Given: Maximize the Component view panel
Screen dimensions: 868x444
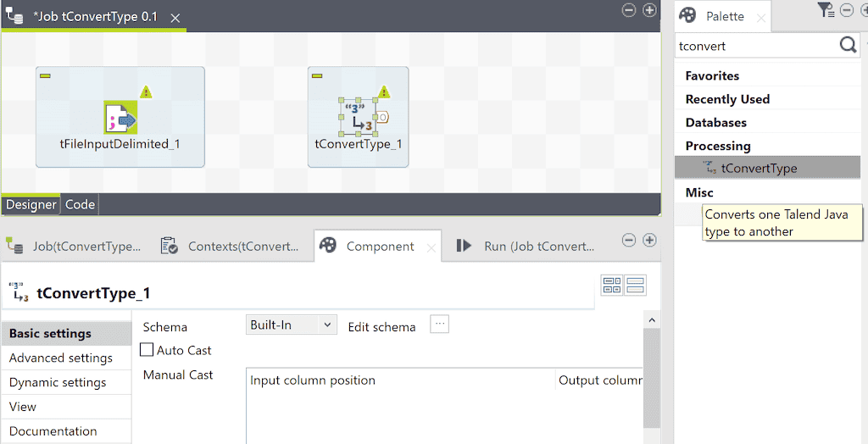Looking at the screenshot, I should pyautogui.click(x=649, y=240).
